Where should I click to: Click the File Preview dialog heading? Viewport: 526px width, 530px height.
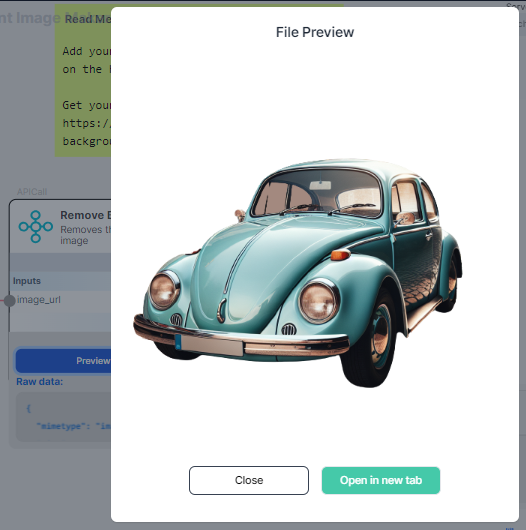coord(315,32)
